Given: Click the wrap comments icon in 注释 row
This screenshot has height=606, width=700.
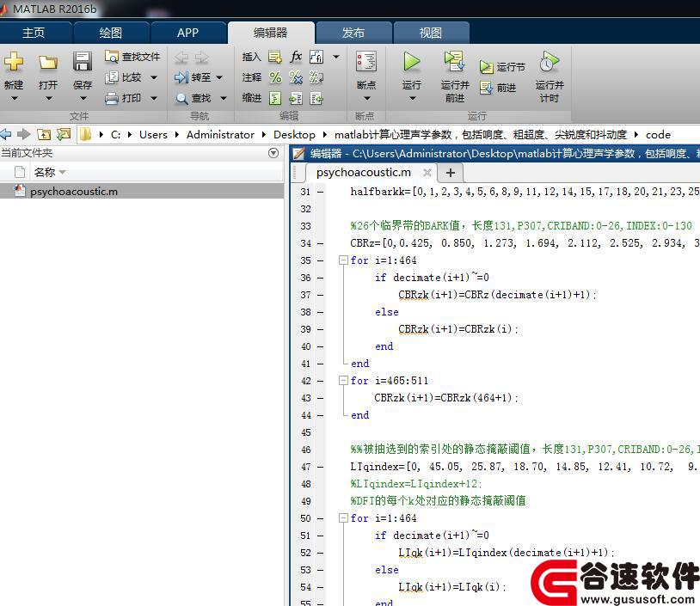Looking at the screenshot, I should click(316, 77).
